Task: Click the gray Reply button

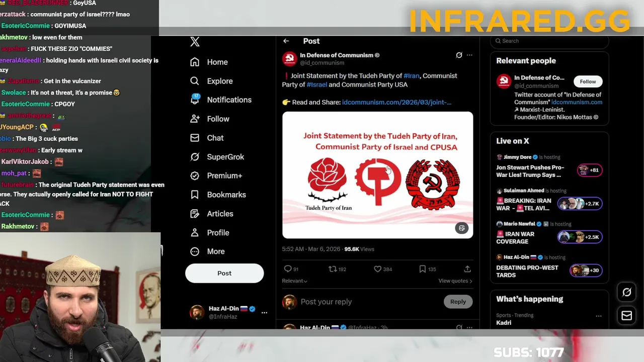Action: [x=458, y=302]
